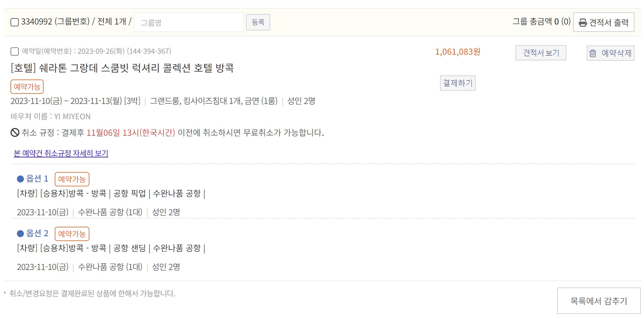Click the 예약가능 badge under hotel title
This screenshot has height=318, width=644.
(27, 86)
